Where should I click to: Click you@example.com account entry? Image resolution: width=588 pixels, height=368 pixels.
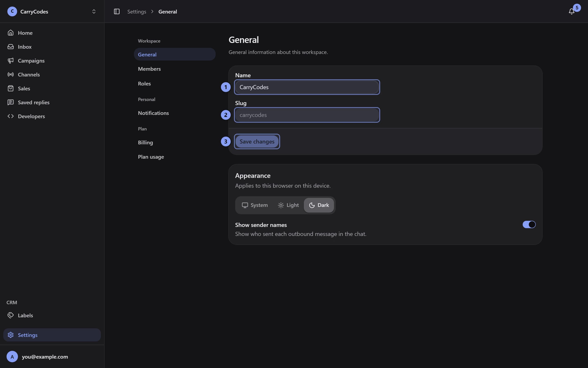(52, 357)
